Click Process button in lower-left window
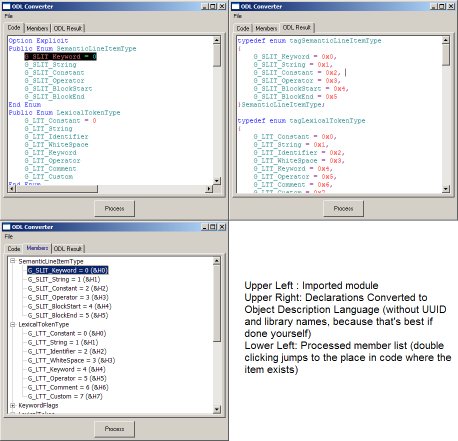This screenshot has height=441, width=458. (x=114, y=429)
